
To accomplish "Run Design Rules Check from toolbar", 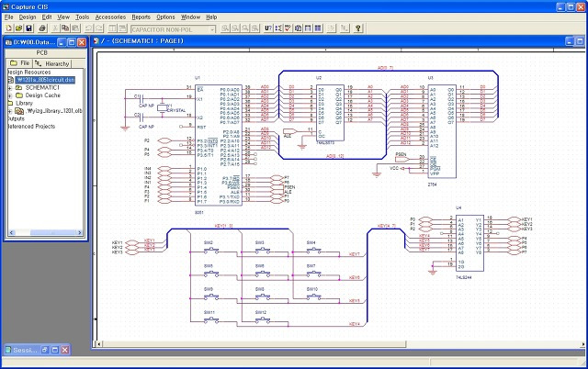I will click(x=288, y=28).
